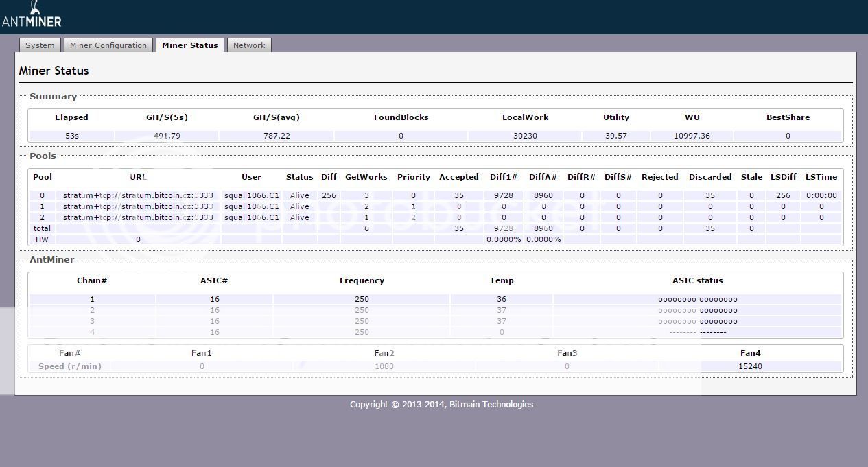Select the 'ASIC#' column header
The height and width of the screenshot is (467, 868).
tap(214, 280)
